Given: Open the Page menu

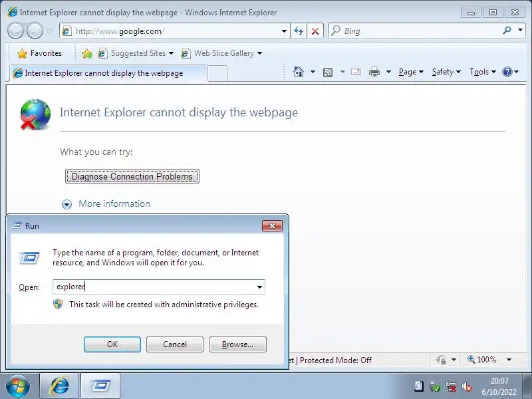Looking at the screenshot, I should tap(411, 72).
